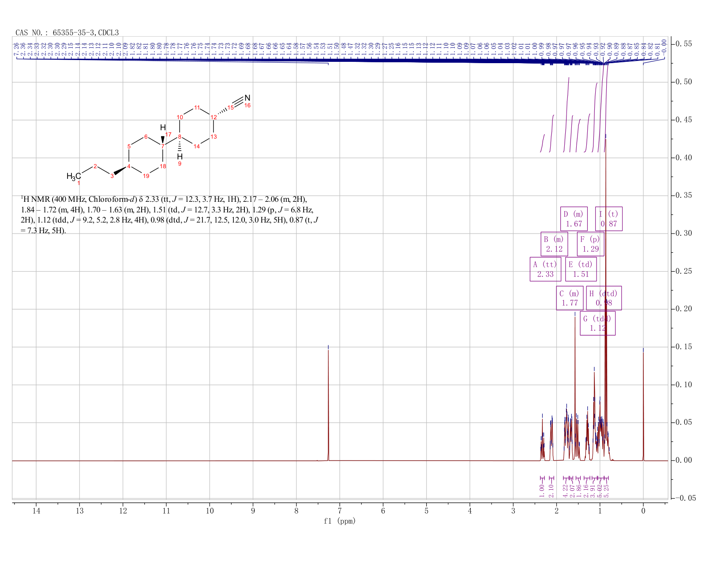Viewport: 728px width, 563px height.
Task: Click atom number 3 on the propyl chain
Action: point(112,176)
